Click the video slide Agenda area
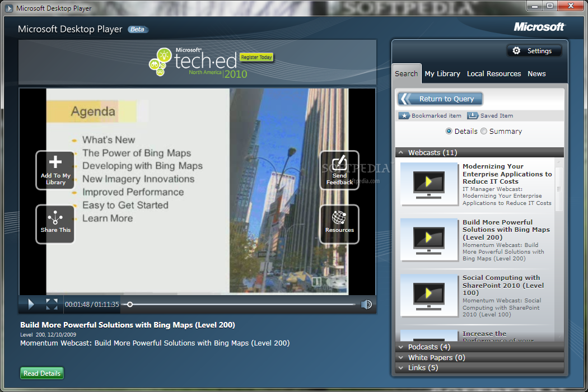588x392 pixels. pyautogui.click(x=93, y=111)
